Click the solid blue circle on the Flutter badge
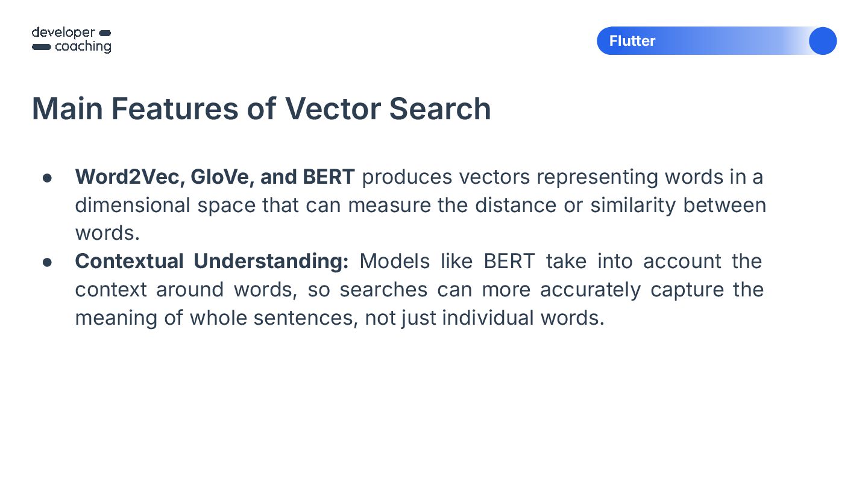868x488 pixels. click(x=822, y=41)
